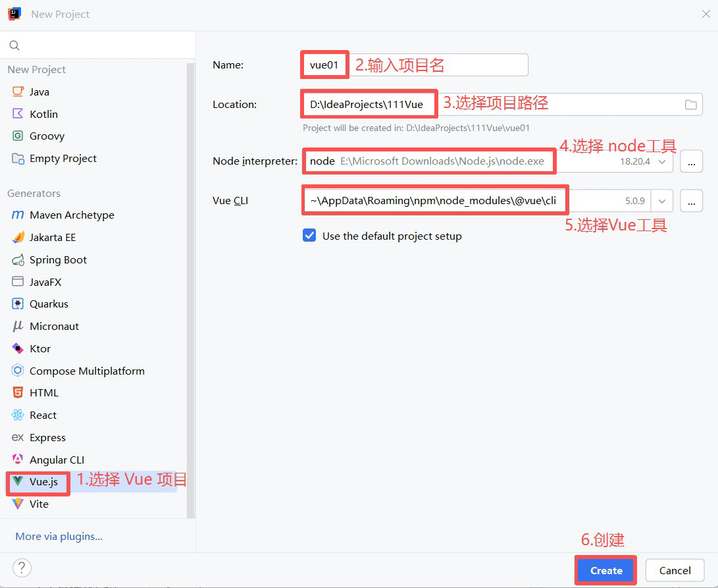The height and width of the screenshot is (588, 718).
Task: Click the Quarkus icon
Action: pyautogui.click(x=18, y=304)
